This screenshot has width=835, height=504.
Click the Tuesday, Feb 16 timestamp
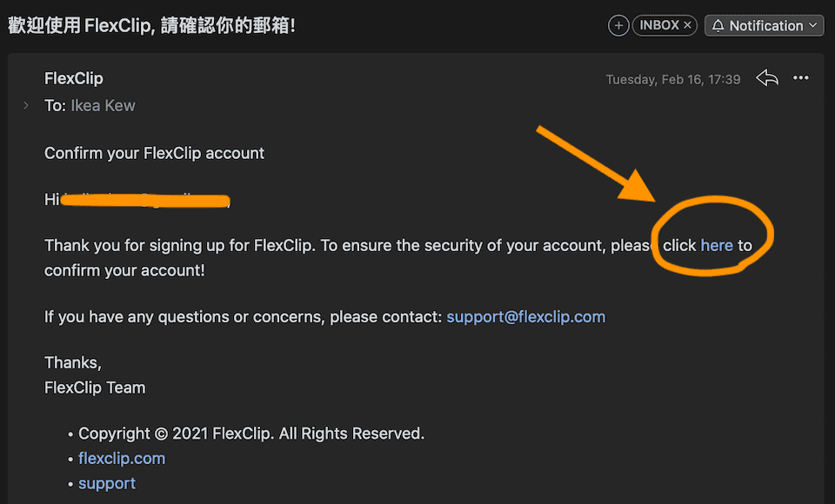tap(672, 79)
